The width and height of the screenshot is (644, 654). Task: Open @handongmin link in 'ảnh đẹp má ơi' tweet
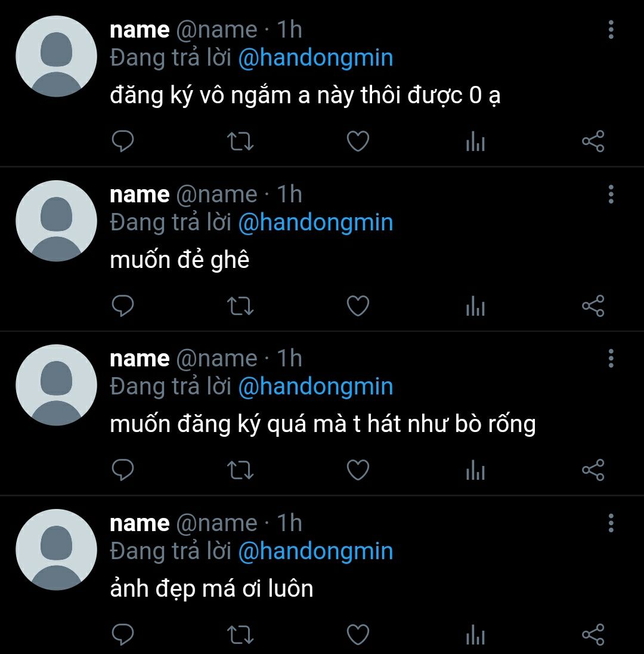point(315,551)
